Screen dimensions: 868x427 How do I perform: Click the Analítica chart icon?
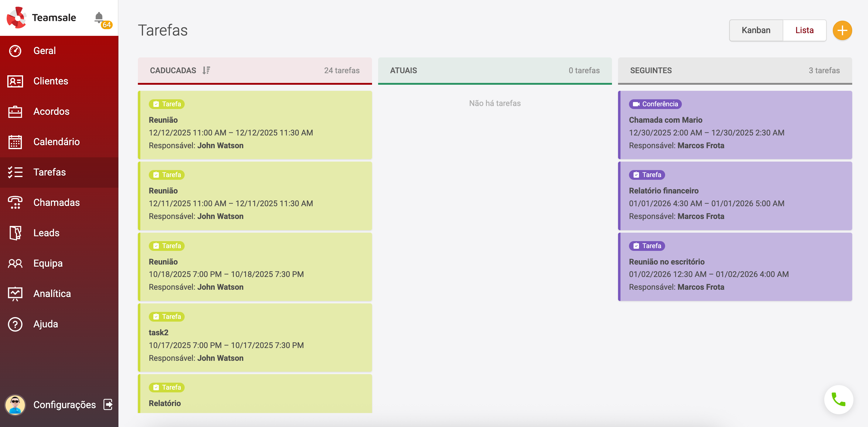point(15,294)
